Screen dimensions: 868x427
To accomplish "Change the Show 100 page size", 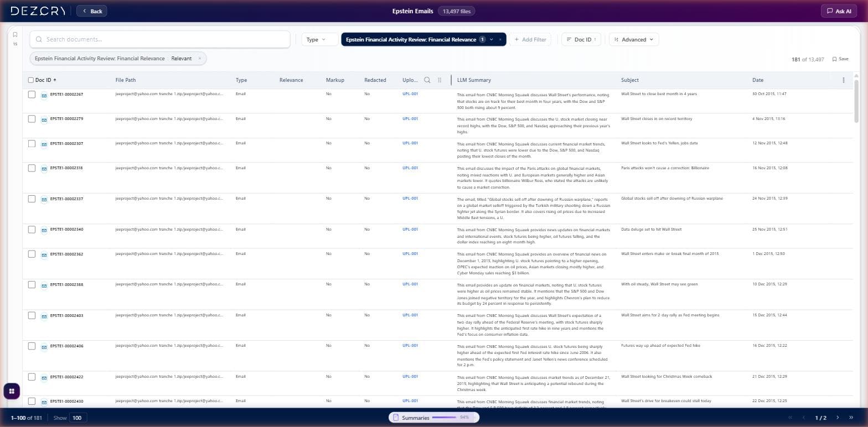I will pyautogui.click(x=78, y=418).
